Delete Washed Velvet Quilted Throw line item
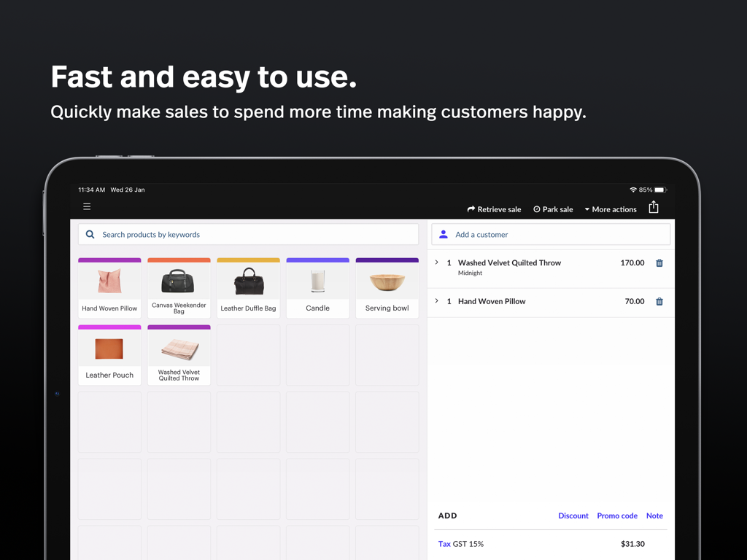This screenshot has height=560, width=747. point(659,263)
